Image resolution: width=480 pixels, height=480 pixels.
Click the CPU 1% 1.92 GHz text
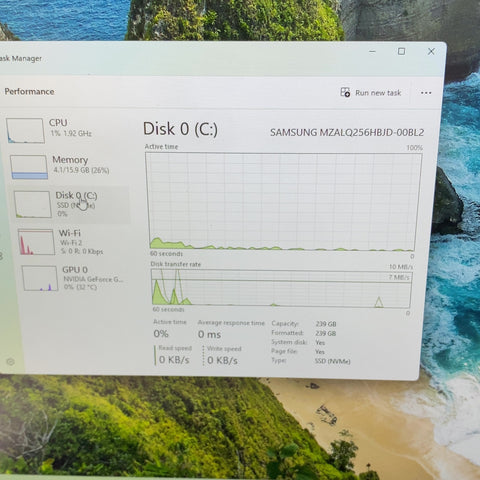[71, 133]
